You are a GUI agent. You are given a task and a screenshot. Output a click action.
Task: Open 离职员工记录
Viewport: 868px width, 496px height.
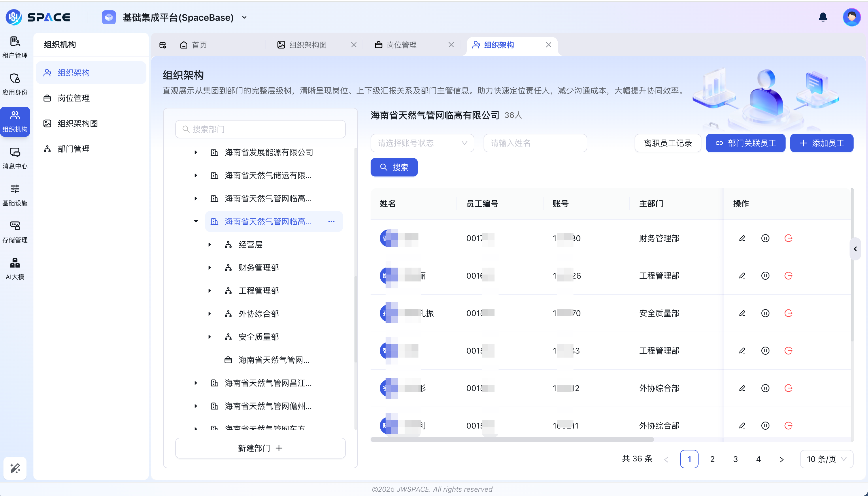[667, 143]
